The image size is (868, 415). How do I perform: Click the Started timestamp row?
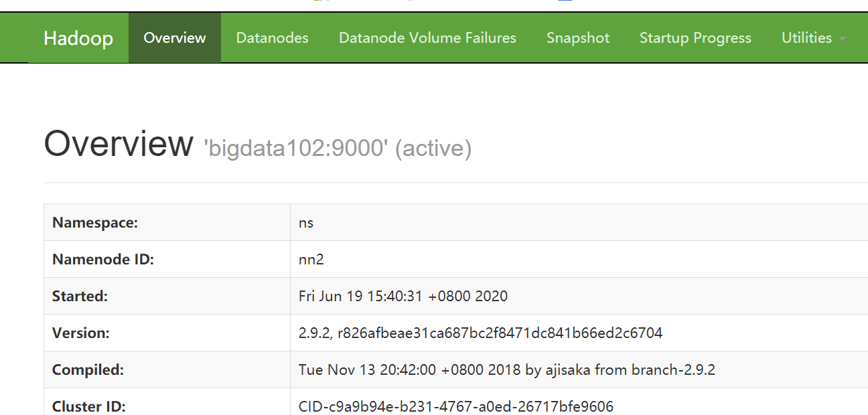[x=403, y=296]
